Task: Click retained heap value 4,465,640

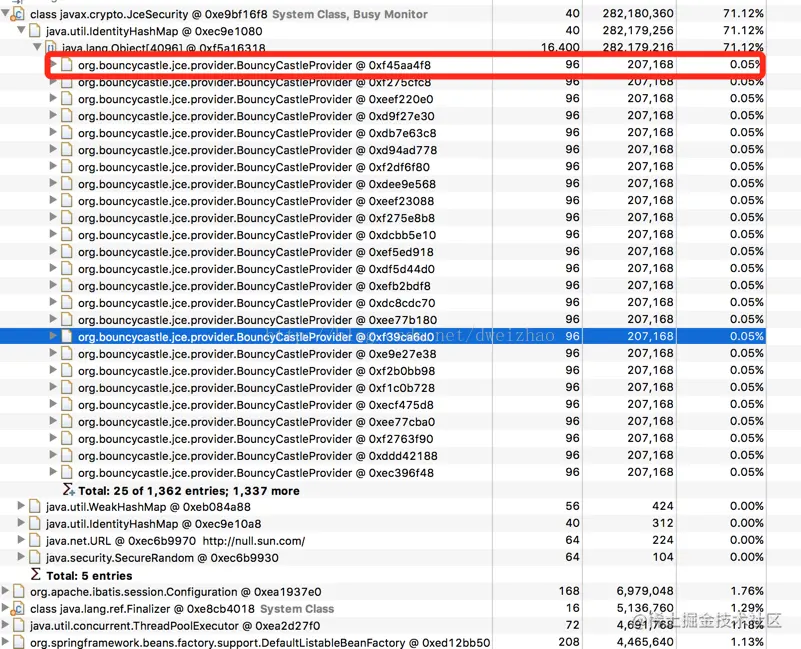Action: pyautogui.click(x=645, y=642)
